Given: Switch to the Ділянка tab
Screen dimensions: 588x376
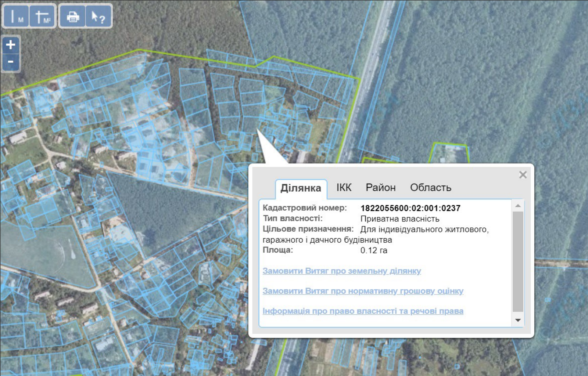Looking at the screenshot, I should click(x=301, y=188).
